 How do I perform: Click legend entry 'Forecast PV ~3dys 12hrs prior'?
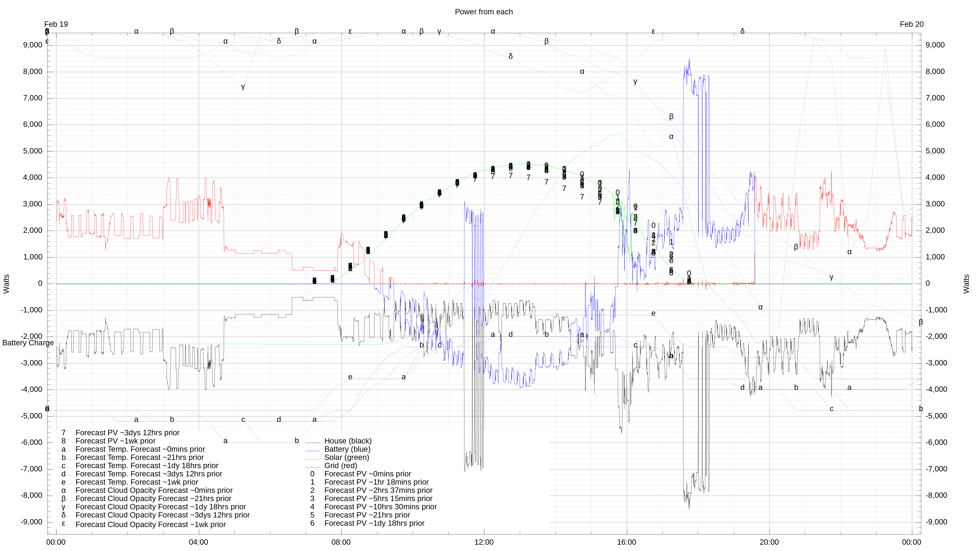click(x=127, y=433)
